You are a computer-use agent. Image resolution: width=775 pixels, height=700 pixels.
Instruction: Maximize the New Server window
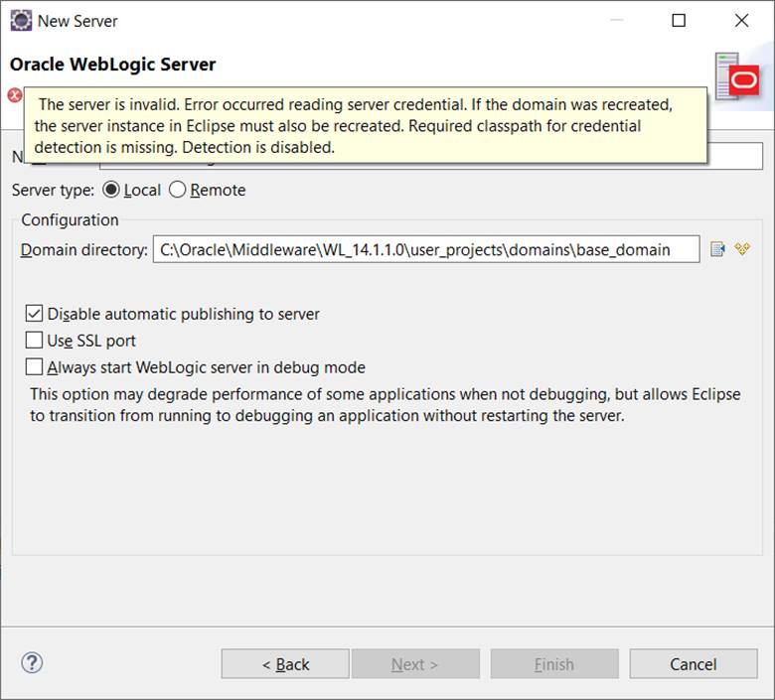(679, 20)
